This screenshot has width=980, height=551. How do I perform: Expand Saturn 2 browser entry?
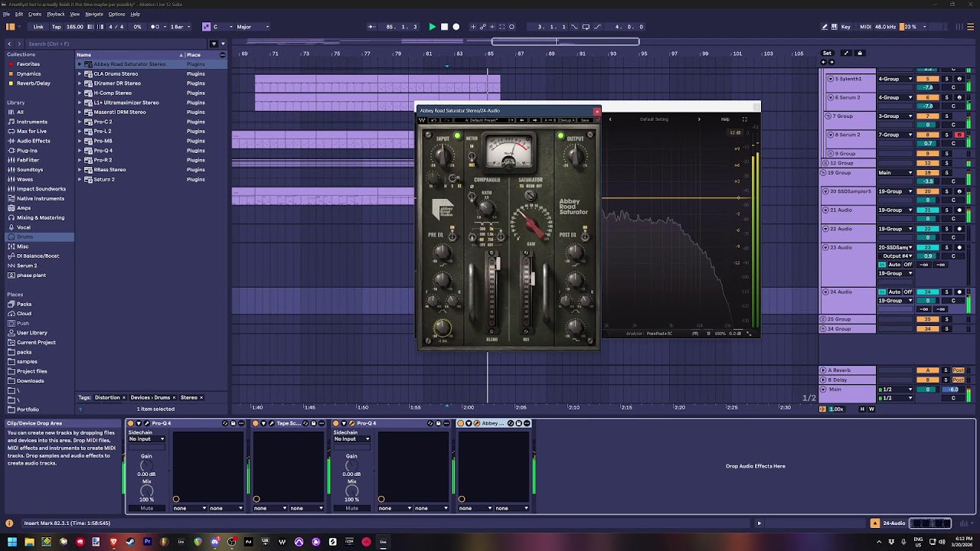click(80, 179)
